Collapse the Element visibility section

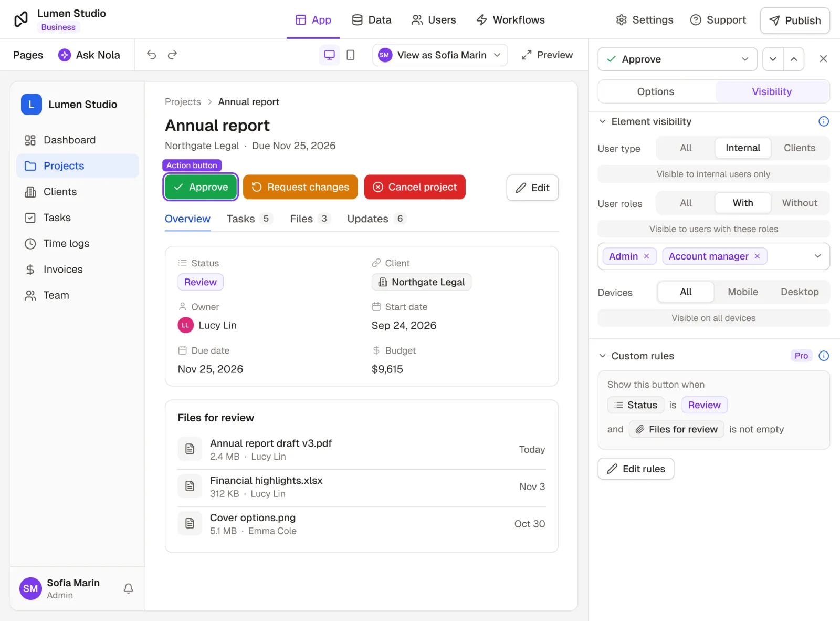pyautogui.click(x=602, y=121)
